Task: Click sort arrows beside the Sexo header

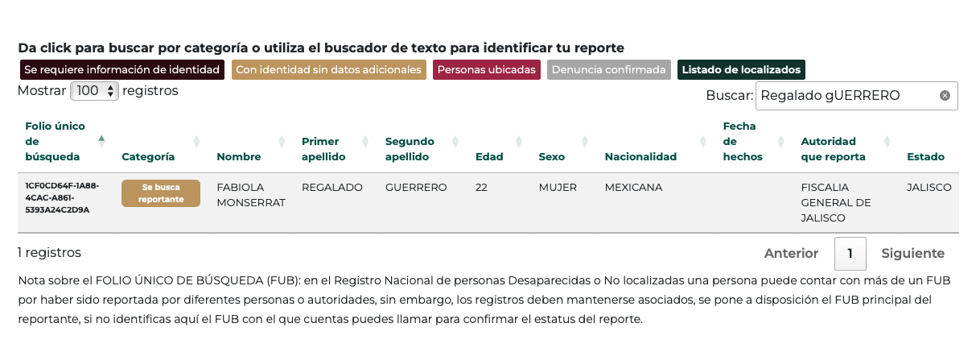Action: (x=585, y=142)
